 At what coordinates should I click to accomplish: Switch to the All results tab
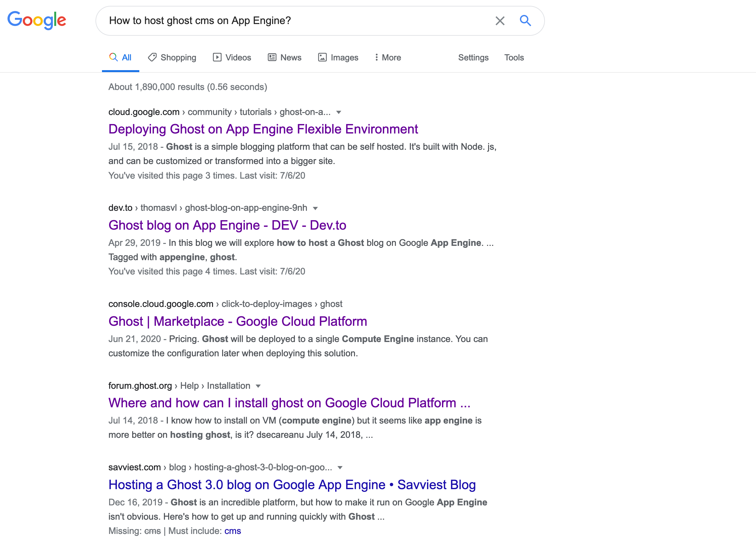121,57
